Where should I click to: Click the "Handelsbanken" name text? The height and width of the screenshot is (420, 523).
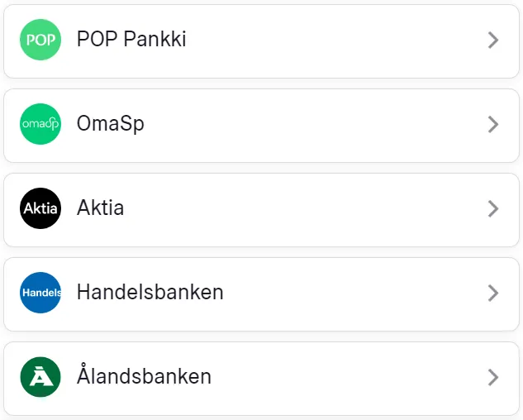point(150,293)
